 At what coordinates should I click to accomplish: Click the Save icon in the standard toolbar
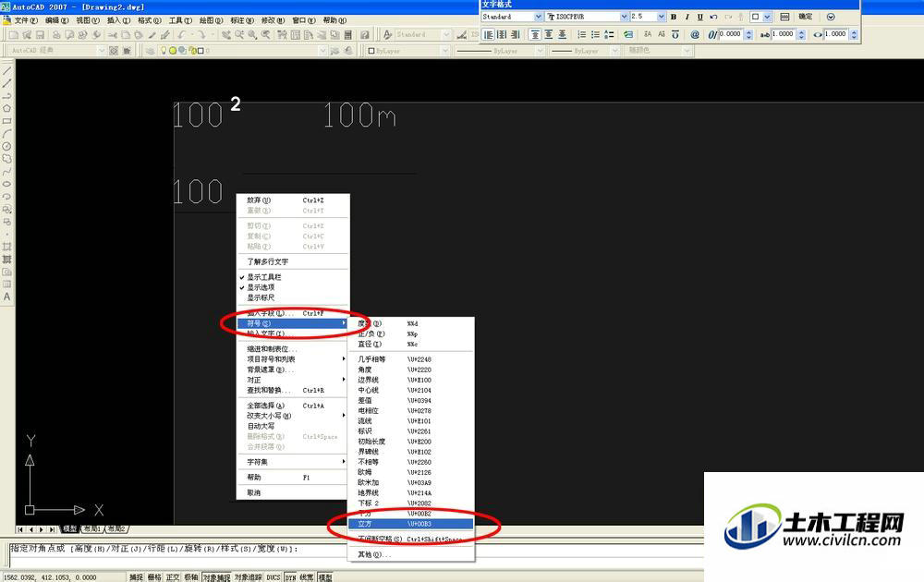coord(40,35)
